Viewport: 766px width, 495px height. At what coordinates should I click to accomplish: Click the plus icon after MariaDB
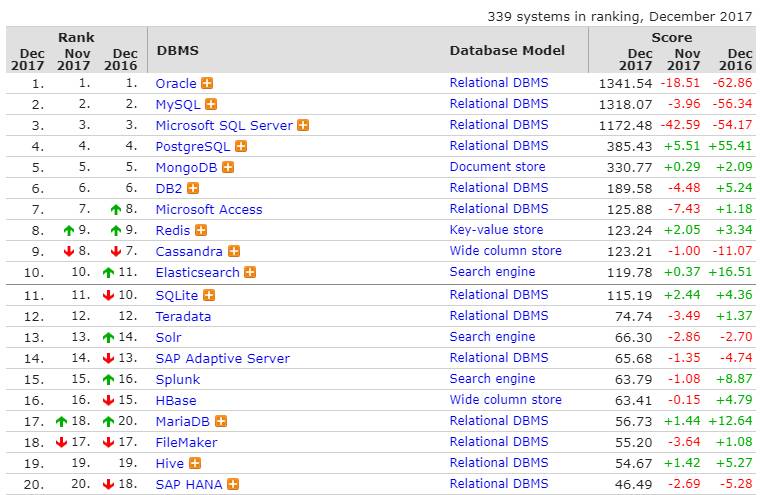[x=221, y=421]
